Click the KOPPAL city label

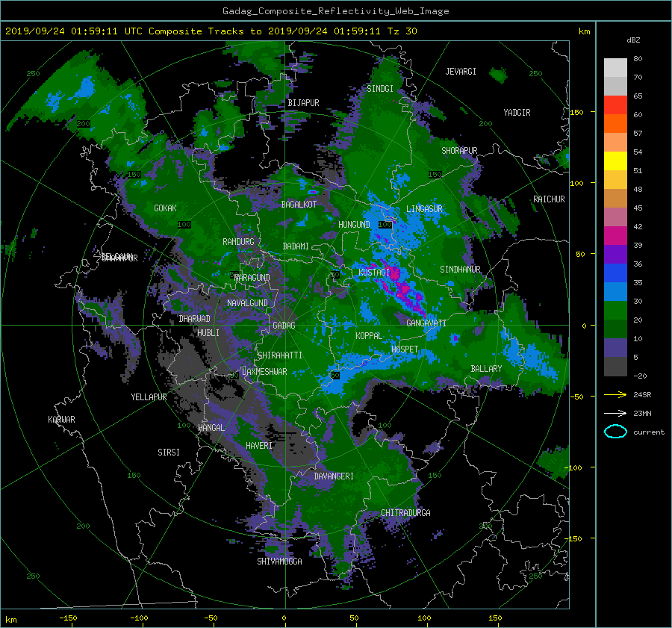pyautogui.click(x=369, y=336)
